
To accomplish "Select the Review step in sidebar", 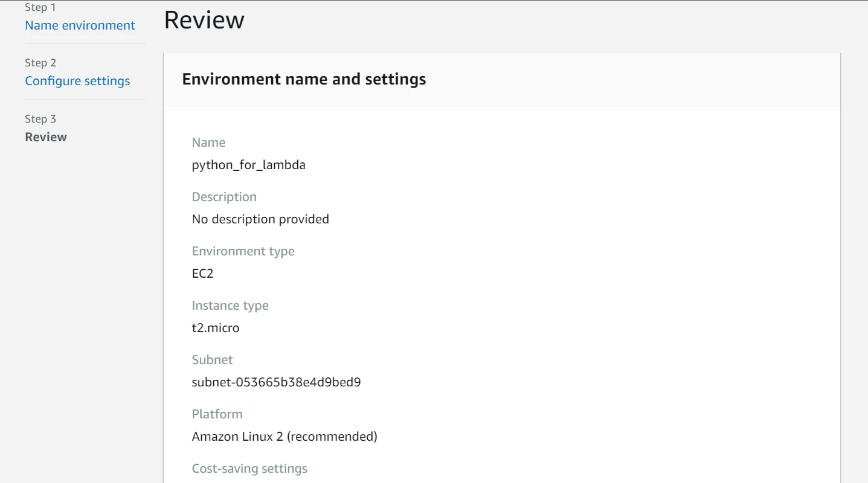I will 46,137.
